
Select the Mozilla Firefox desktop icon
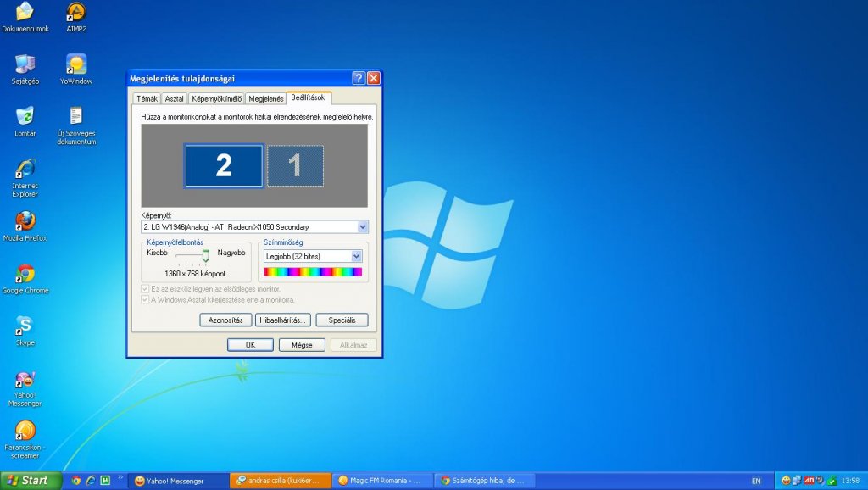click(x=25, y=226)
